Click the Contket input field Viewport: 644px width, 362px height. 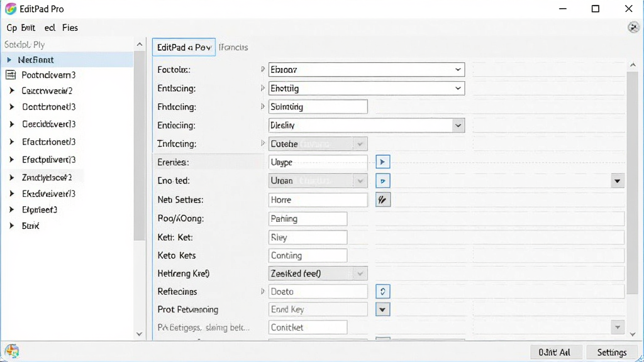[308, 327]
